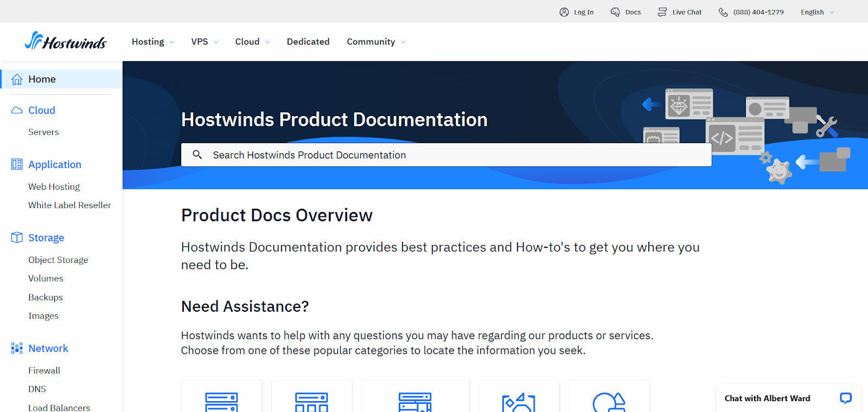Open the Network section heading
This screenshot has width=868, height=412.
pos(48,348)
